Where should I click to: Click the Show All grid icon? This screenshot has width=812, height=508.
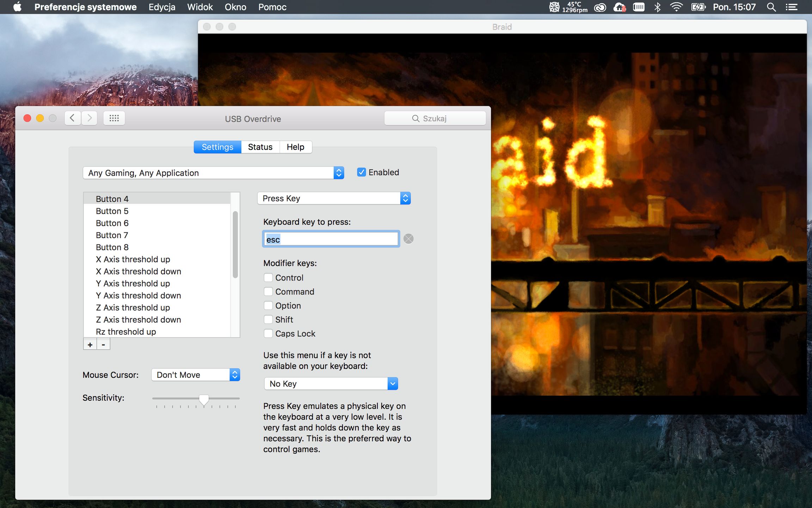114,118
